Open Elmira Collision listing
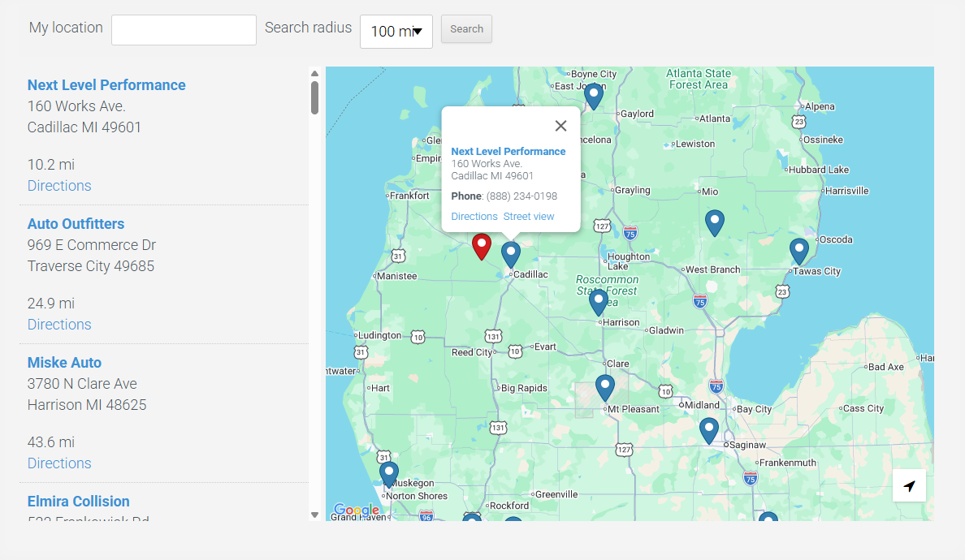This screenshot has height=560, width=965. (79, 502)
